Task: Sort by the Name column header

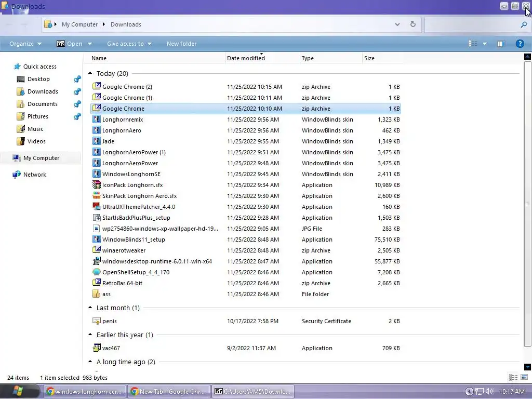Action: point(154,58)
